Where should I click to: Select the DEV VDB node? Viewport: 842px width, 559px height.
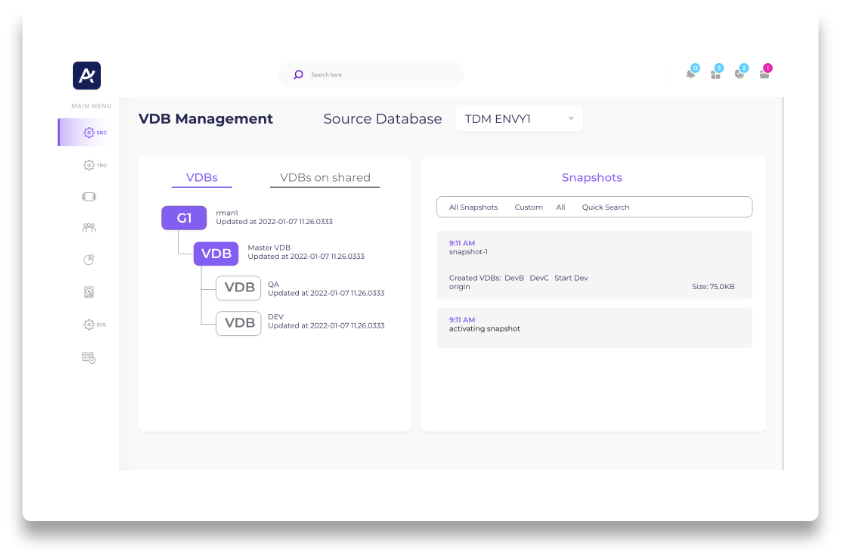coord(238,323)
